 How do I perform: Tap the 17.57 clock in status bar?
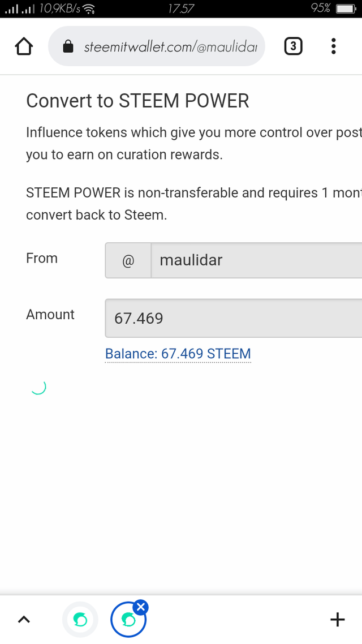(181, 8)
